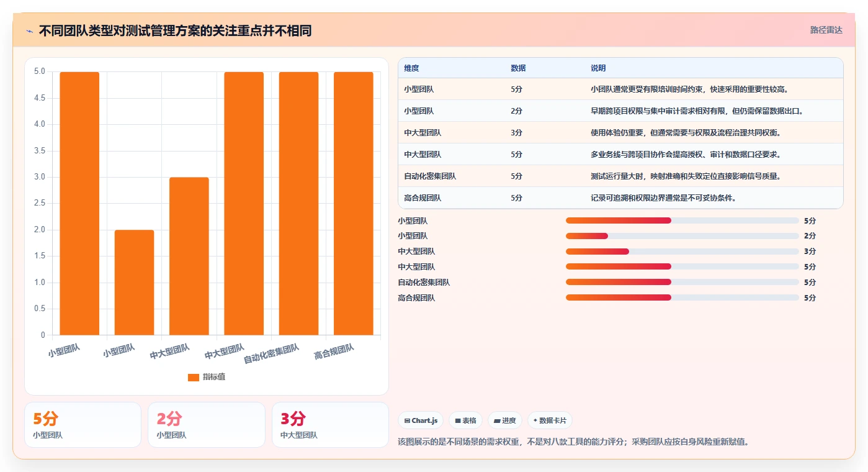Click the Chart.js chip

point(421,420)
